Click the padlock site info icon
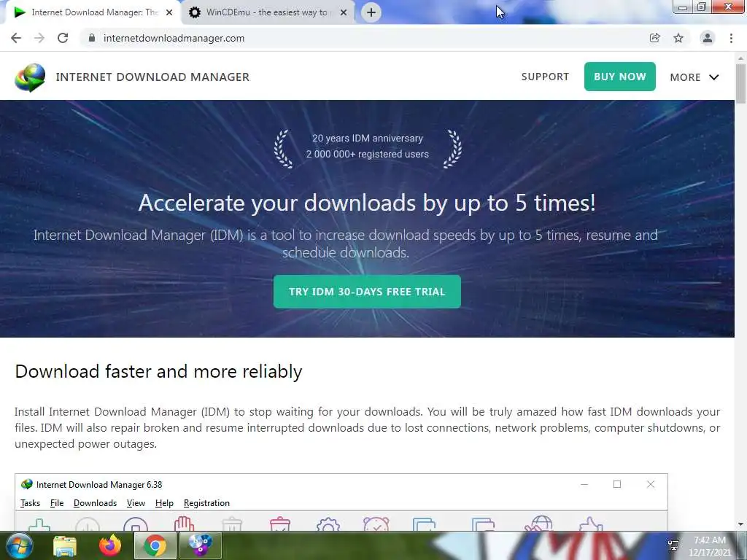The height and width of the screenshot is (560, 747). (91, 38)
